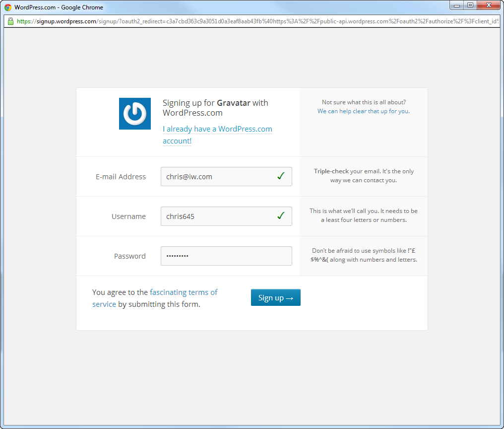Follow the "We can help clear that up" link

pos(363,111)
